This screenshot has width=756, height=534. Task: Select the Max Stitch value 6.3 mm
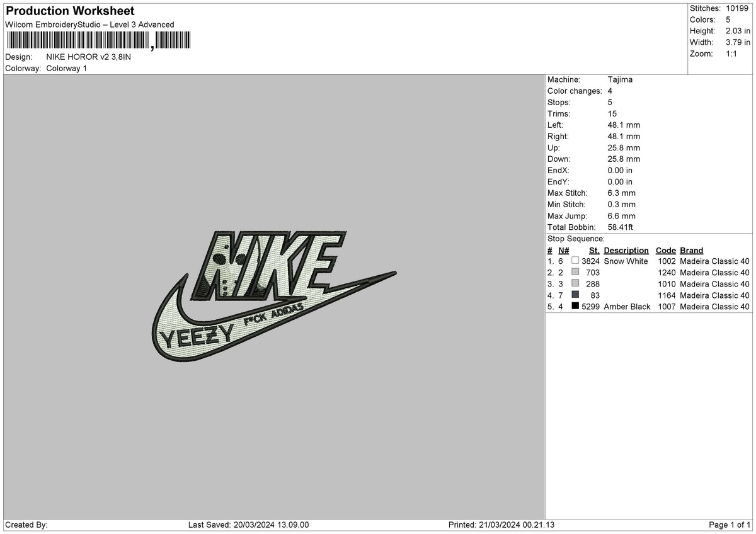622,193
